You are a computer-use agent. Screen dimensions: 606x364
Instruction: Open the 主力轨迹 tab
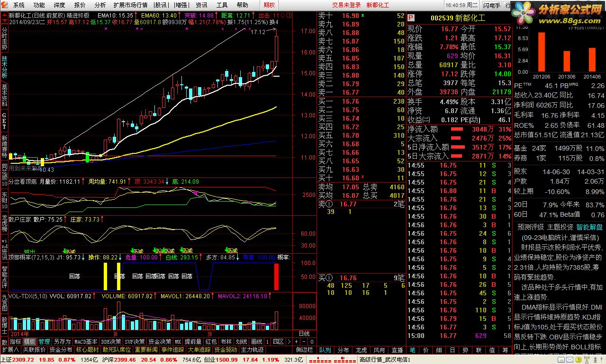(x=252, y=350)
